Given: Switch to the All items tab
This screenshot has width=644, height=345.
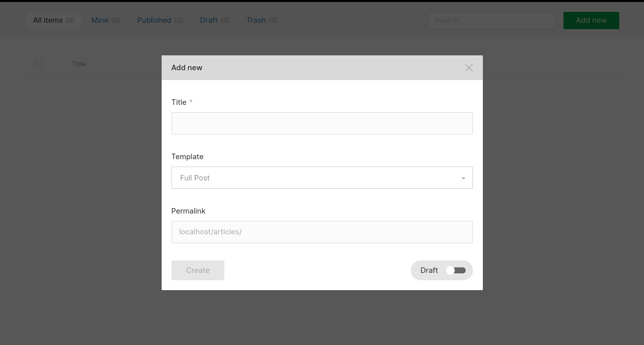Looking at the screenshot, I should tap(53, 20).
